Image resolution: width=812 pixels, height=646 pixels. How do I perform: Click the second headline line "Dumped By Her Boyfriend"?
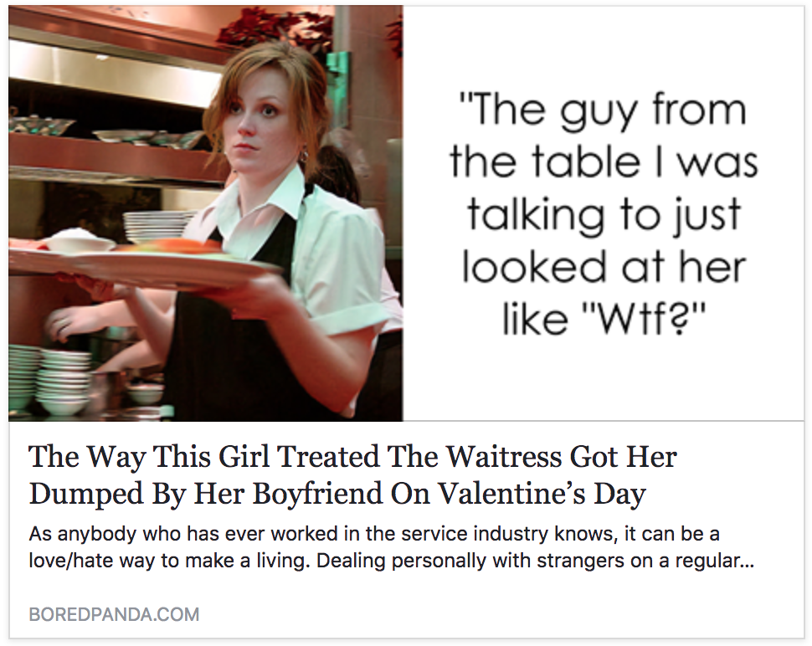[206, 494]
